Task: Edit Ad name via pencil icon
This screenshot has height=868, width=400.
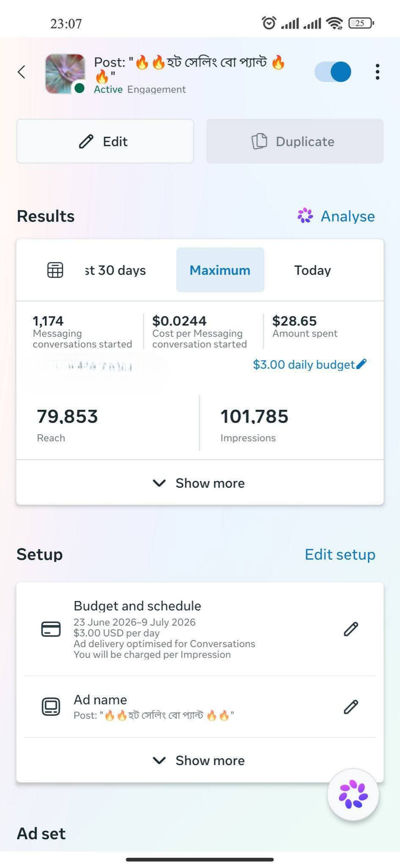Action: point(351,707)
